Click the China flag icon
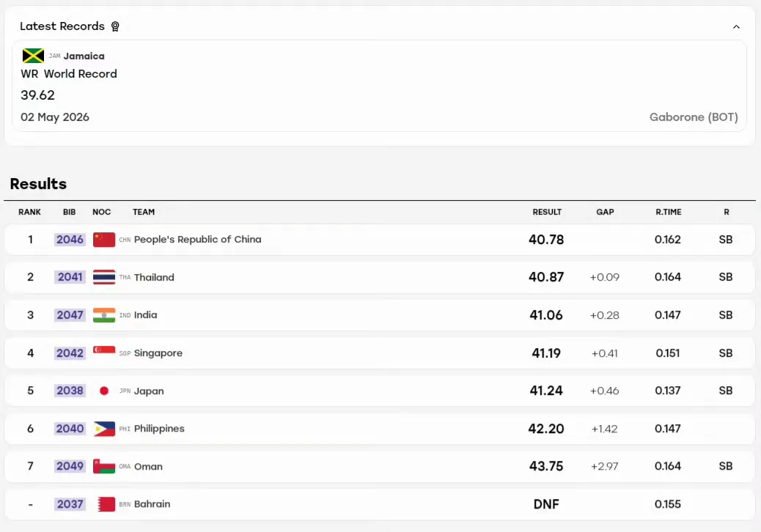761x532 pixels. pyautogui.click(x=104, y=240)
